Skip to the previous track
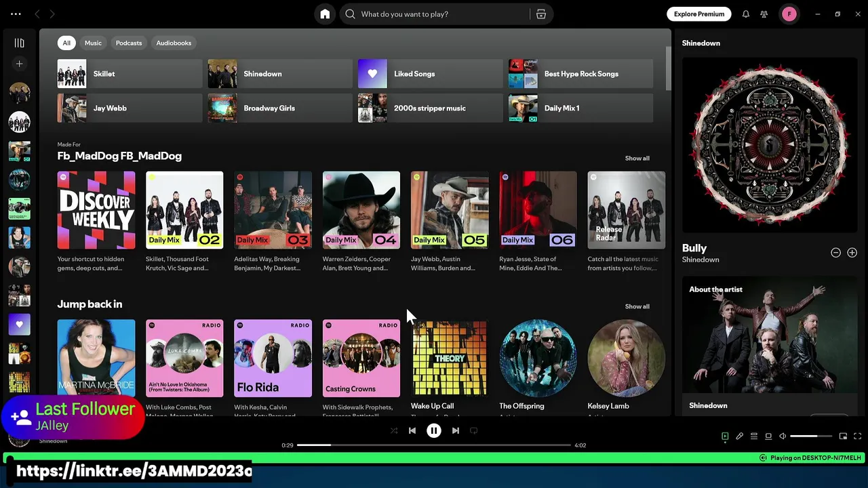 coord(412,430)
